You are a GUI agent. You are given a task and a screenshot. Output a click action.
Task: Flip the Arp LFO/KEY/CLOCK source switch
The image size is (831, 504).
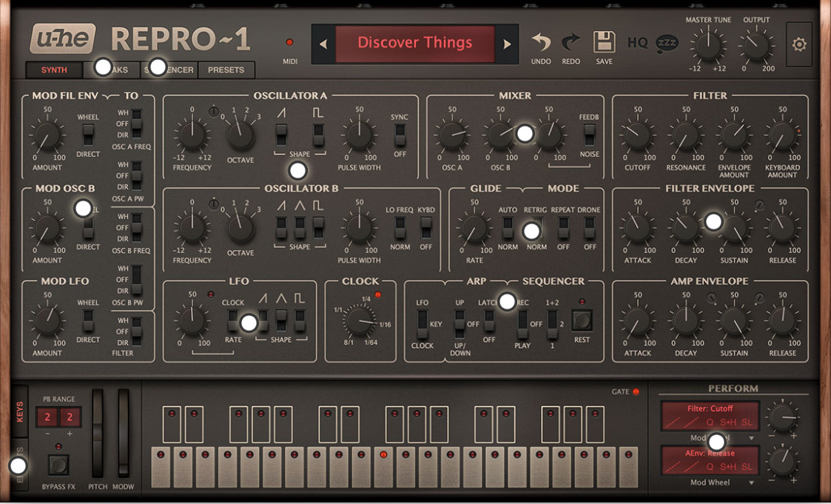tap(423, 324)
